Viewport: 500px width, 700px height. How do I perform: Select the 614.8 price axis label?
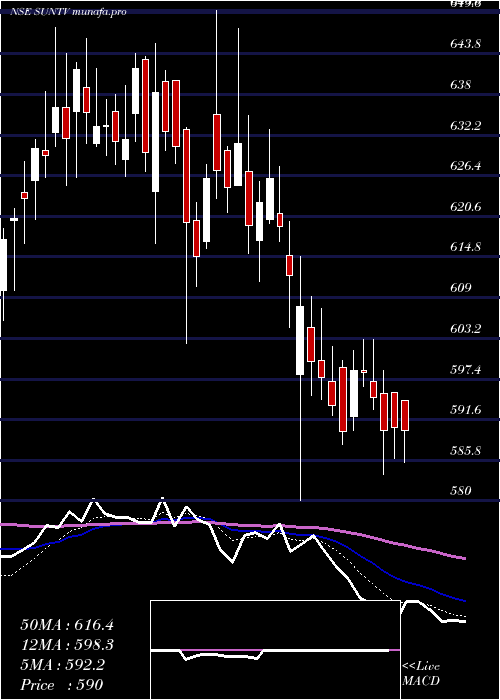coord(466,247)
